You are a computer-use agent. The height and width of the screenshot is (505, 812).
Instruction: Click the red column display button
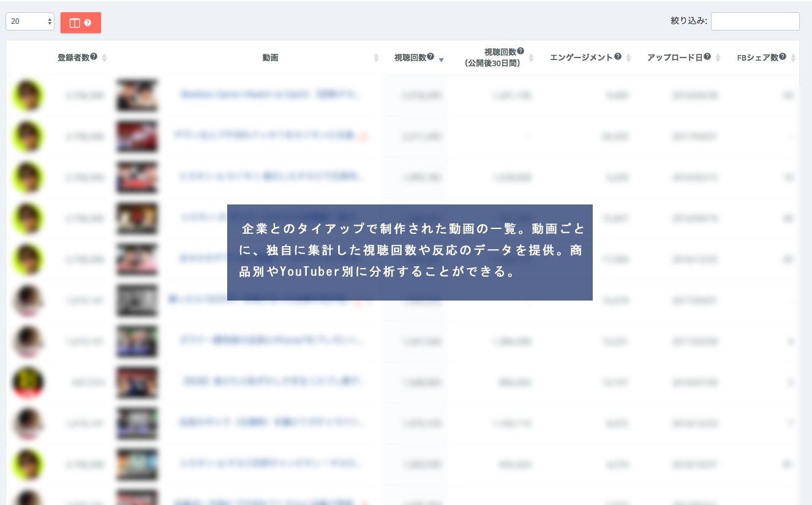[81, 23]
